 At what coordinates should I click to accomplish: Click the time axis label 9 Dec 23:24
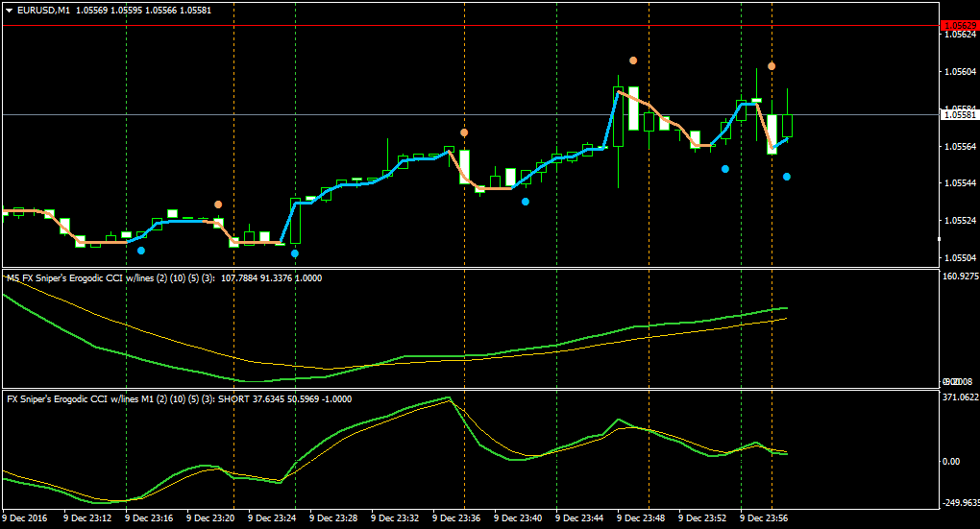pos(272,517)
